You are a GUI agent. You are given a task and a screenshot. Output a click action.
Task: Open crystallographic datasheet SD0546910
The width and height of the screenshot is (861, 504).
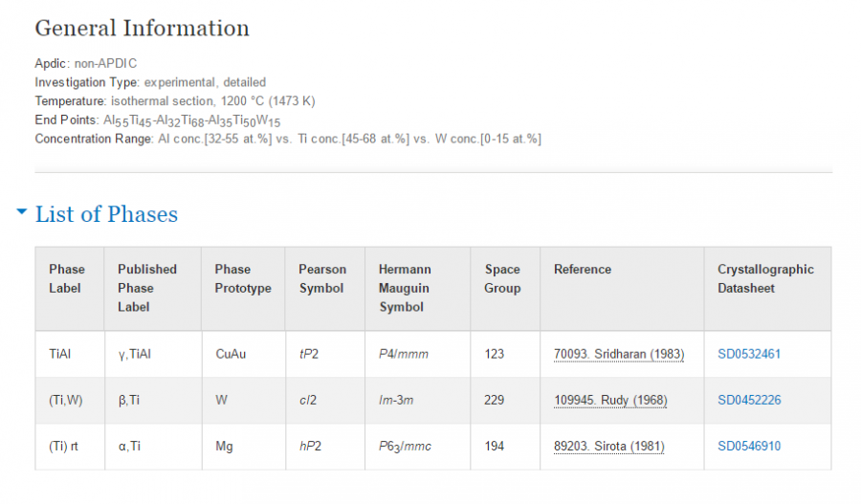(749, 446)
